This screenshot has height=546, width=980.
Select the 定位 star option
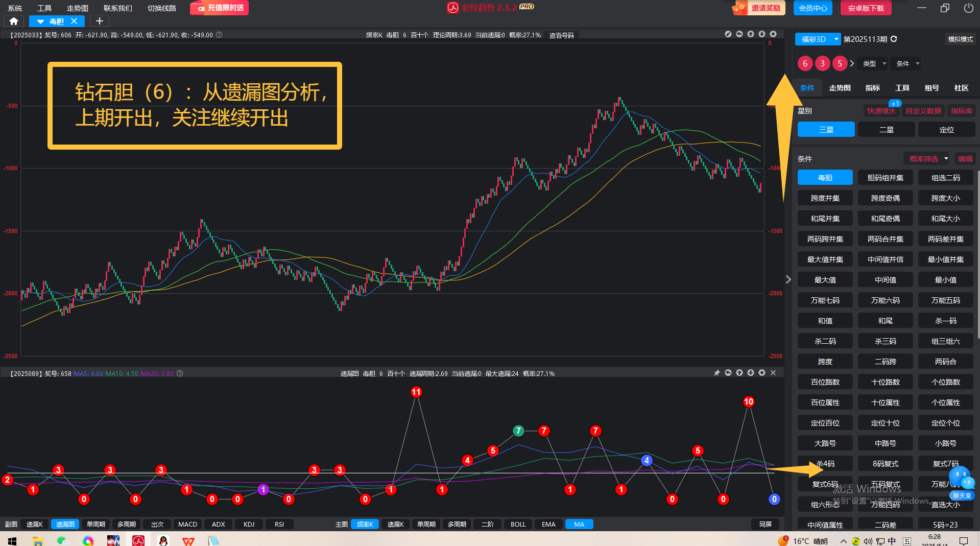click(x=946, y=130)
